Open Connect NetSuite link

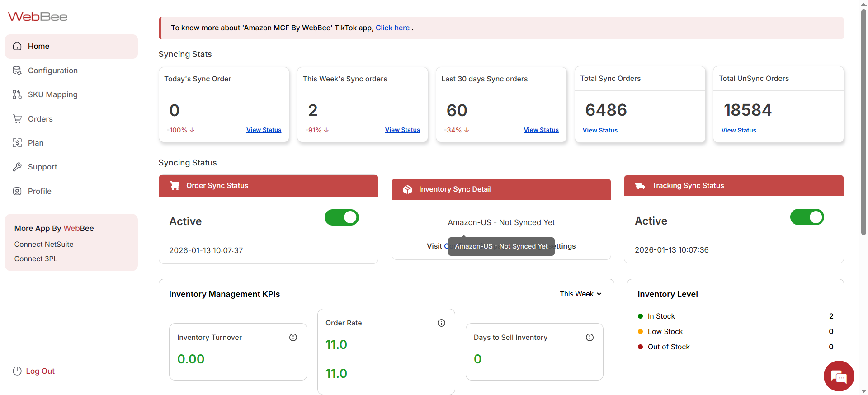click(x=44, y=244)
